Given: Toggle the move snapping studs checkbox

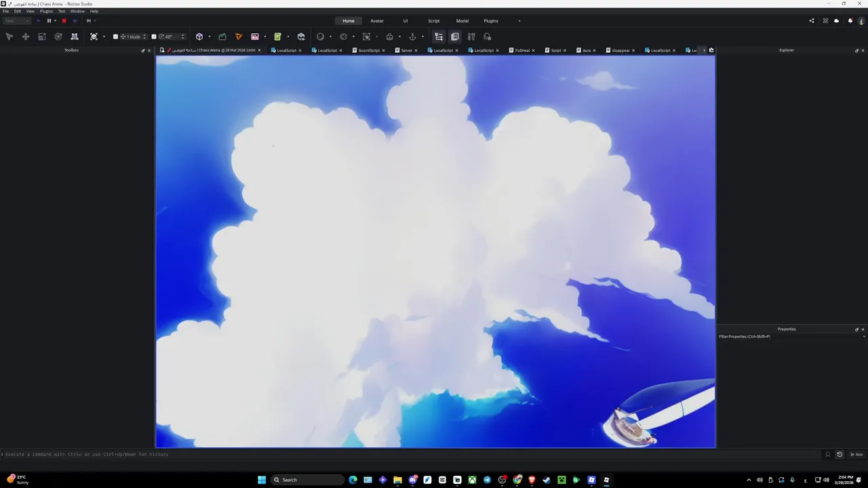Looking at the screenshot, I should [116, 37].
